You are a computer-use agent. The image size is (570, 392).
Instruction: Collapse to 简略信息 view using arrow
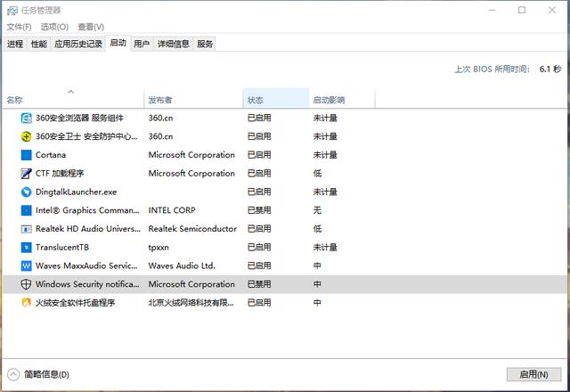point(13,374)
